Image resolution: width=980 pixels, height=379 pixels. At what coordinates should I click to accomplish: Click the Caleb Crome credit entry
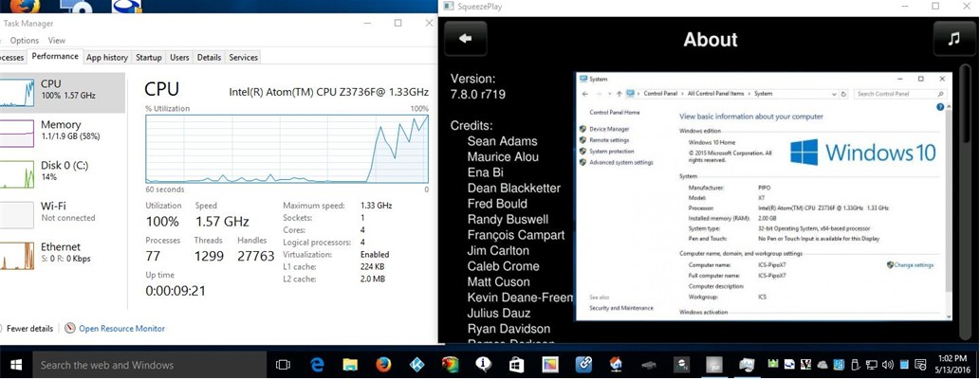tap(503, 266)
